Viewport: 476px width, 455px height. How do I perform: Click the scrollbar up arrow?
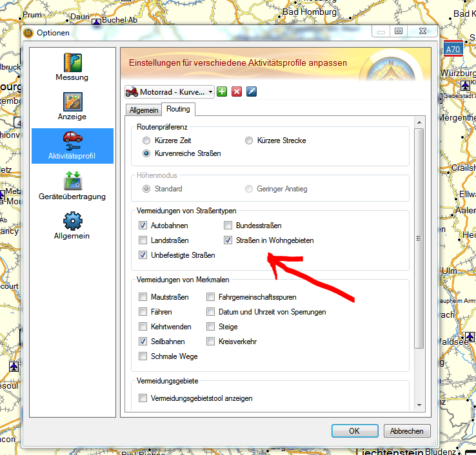coord(419,122)
